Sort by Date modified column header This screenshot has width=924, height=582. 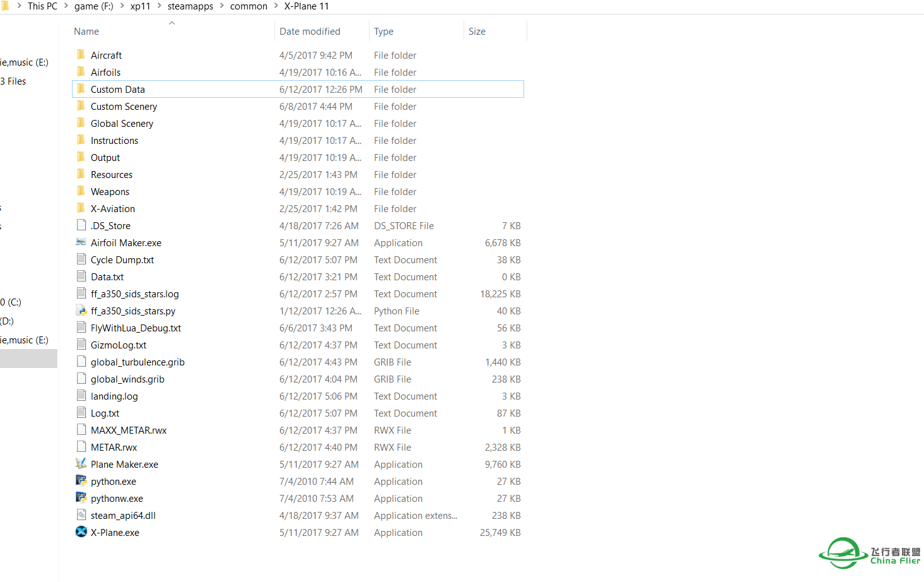click(310, 31)
